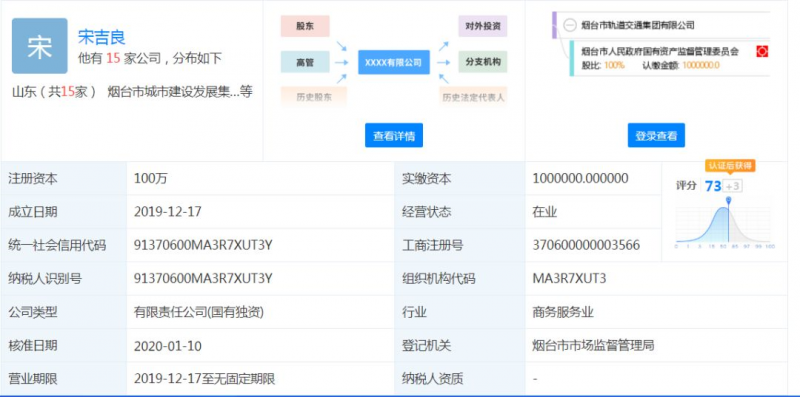
Task: Click the score marker pin on curve
Action: (729, 200)
